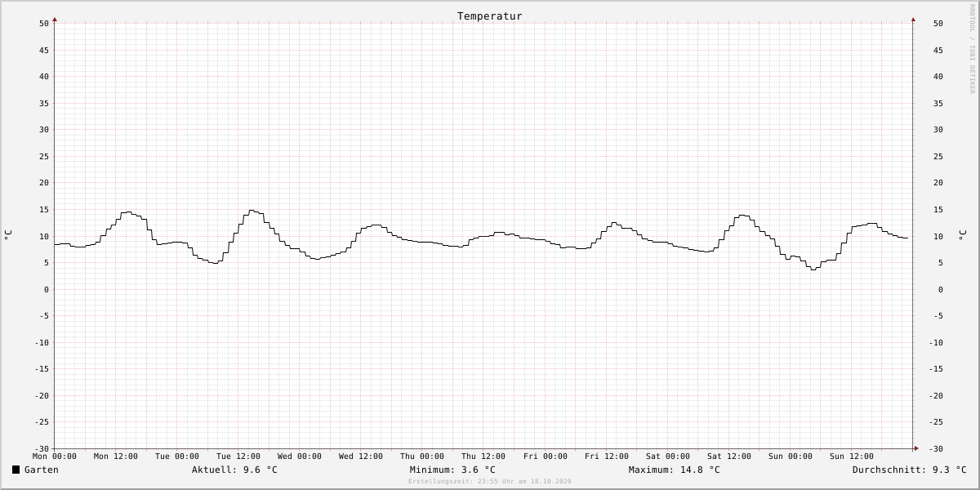The height and width of the screenshot is (490, 980).
Task: Click the 'Wed 00:00' time axis label
Action: point(300,457)
